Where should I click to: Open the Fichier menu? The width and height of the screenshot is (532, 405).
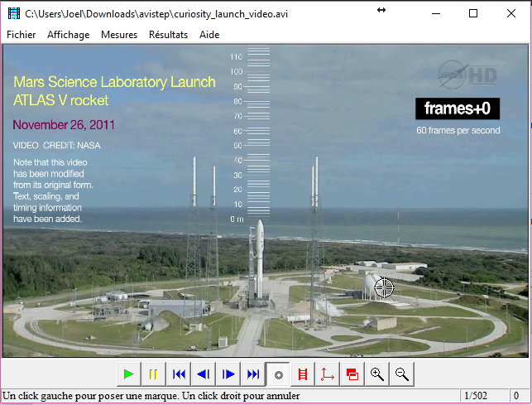coord(22,35)
